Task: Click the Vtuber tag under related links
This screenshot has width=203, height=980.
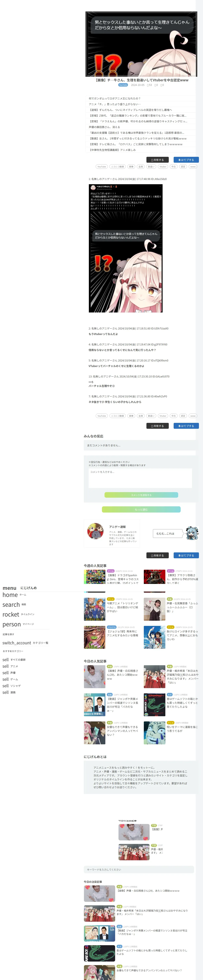Action: pos(163,167)
